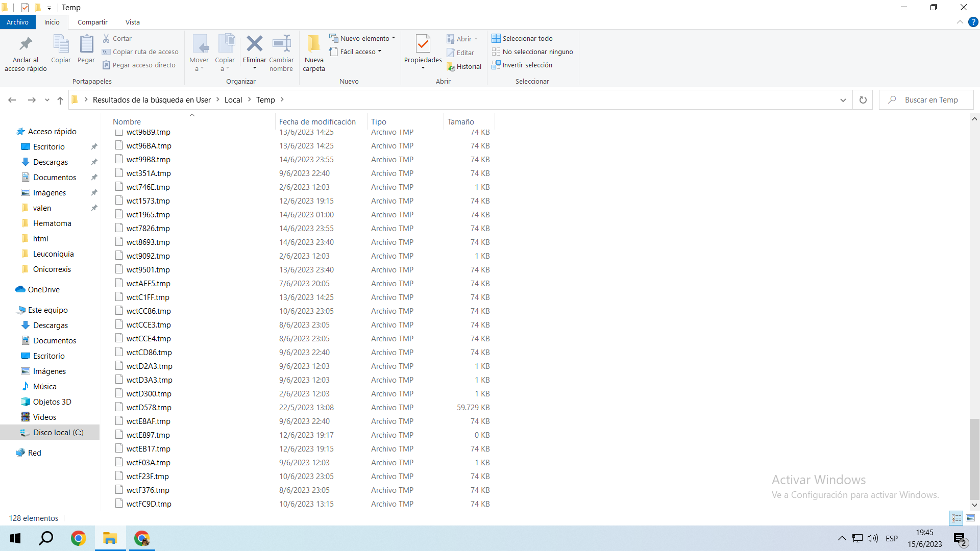This screenshot has height=551, width=980.
Task: Click the Editar ribbon button
Action: (460, 53)
